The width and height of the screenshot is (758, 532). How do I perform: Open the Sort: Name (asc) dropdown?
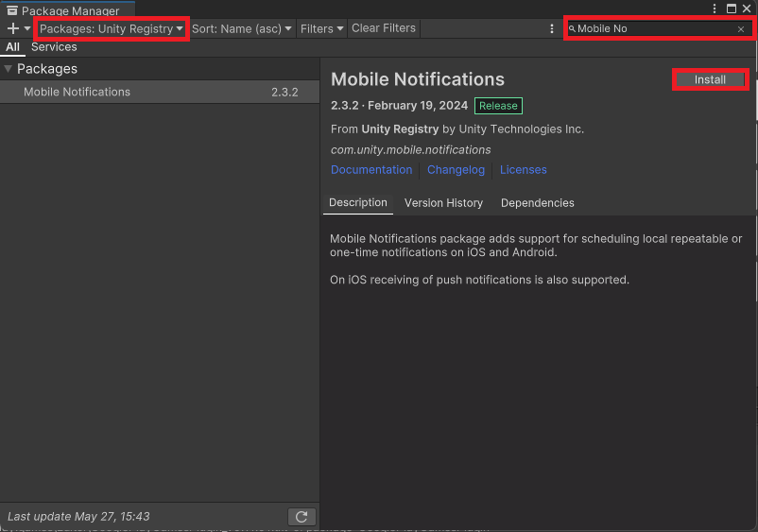[x=242, y=28]
